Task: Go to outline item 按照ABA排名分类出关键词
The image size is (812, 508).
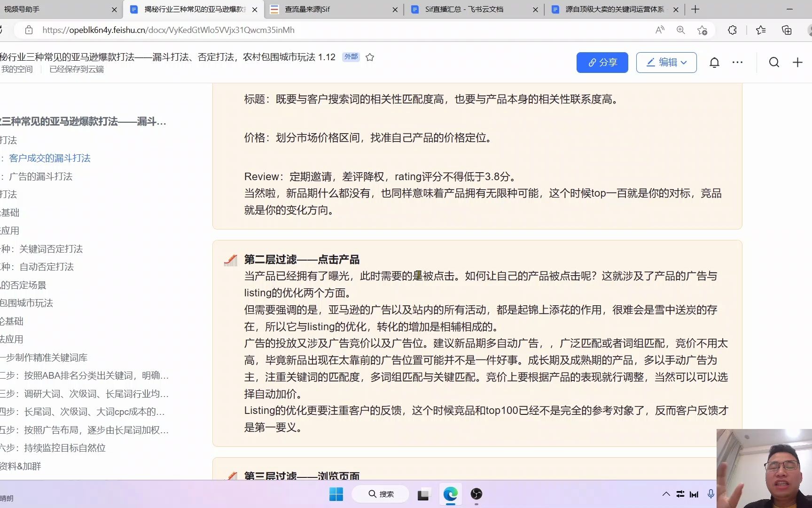Action: (x=96, y=376)
